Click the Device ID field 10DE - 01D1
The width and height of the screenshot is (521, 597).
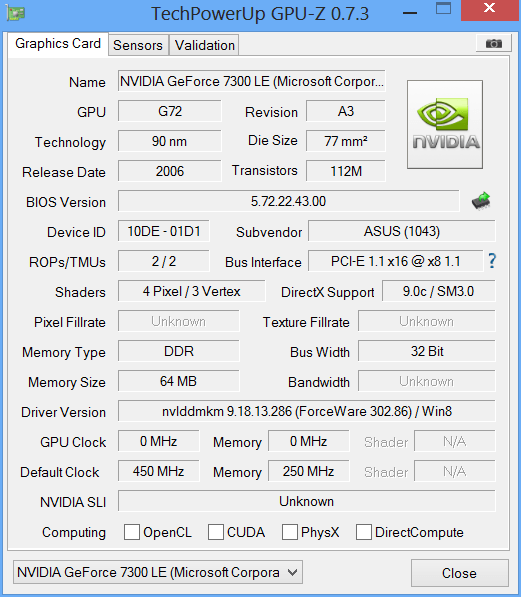click(164, 231)
